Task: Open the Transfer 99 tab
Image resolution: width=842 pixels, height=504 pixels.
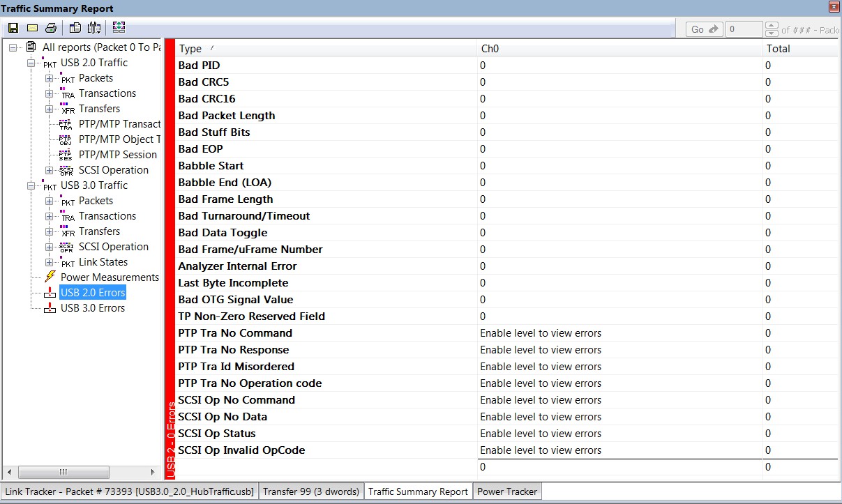Action: click(x=311, y=491)
